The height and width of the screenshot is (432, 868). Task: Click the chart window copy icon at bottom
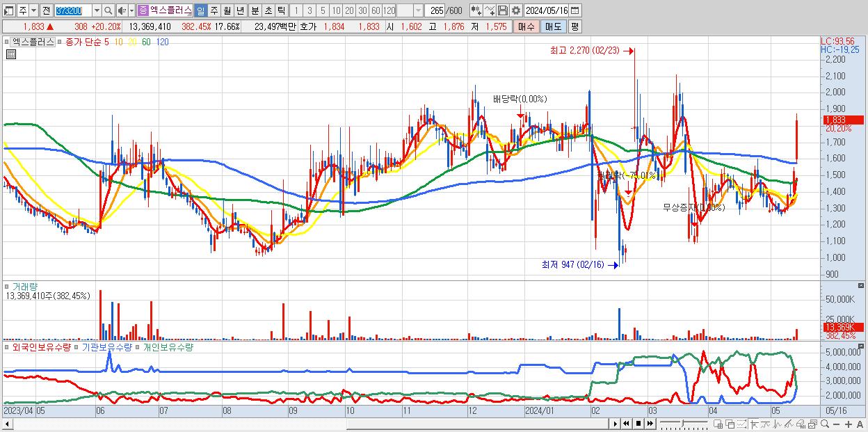[812, 424]
